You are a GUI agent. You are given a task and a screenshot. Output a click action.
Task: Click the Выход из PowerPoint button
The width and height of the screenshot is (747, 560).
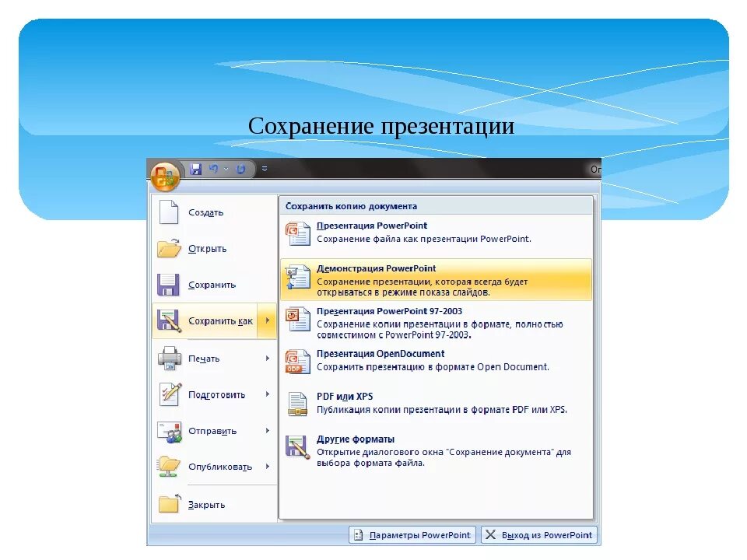(538, 535)
